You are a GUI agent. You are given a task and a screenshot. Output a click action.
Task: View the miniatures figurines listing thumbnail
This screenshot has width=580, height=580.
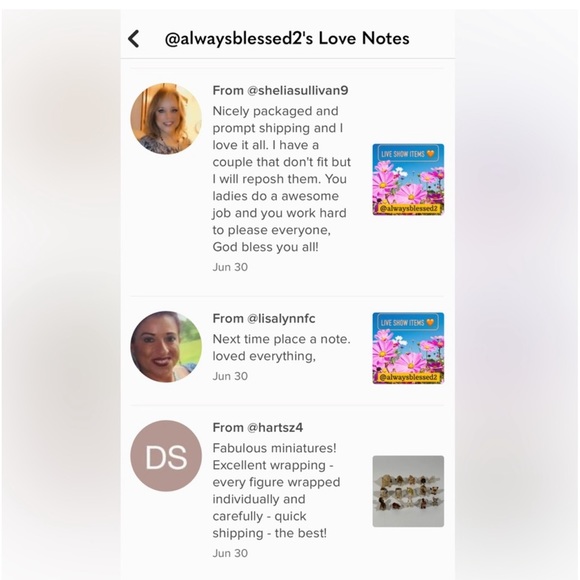(x=408, y=491)
